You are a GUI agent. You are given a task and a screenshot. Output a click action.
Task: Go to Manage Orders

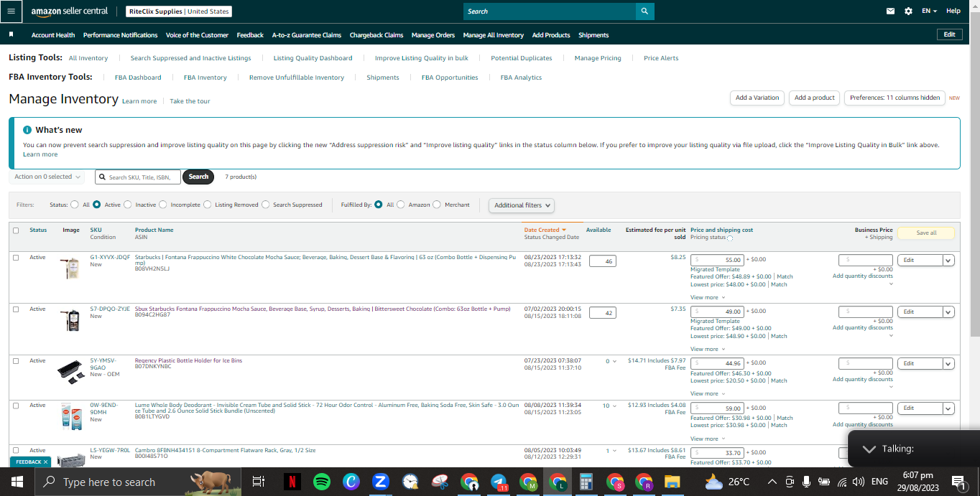433,35
